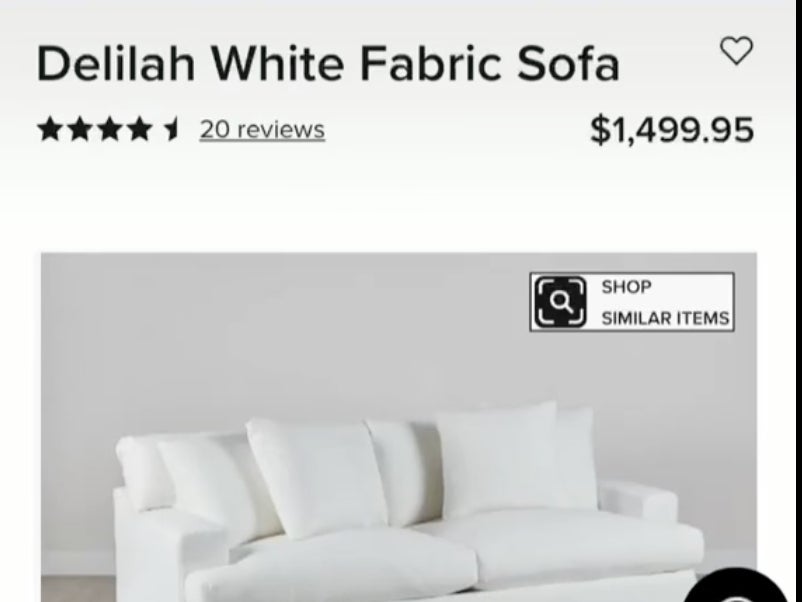802x602 pixels.
Task: Click the Delilah White Fabric Sofa title
Action: (x=328, y=63)
